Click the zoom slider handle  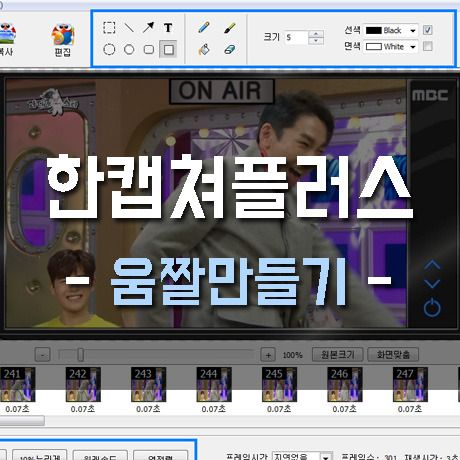tap(80, 355)
